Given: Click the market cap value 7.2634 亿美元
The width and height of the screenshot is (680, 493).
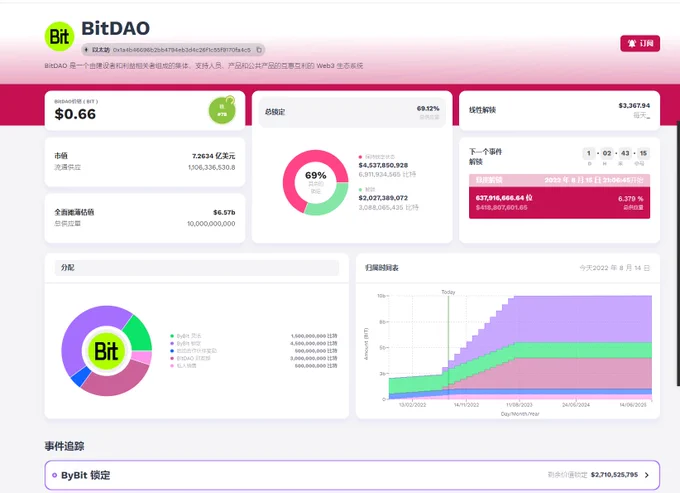Looking at the screenshot, I should [x=213, y=156].
